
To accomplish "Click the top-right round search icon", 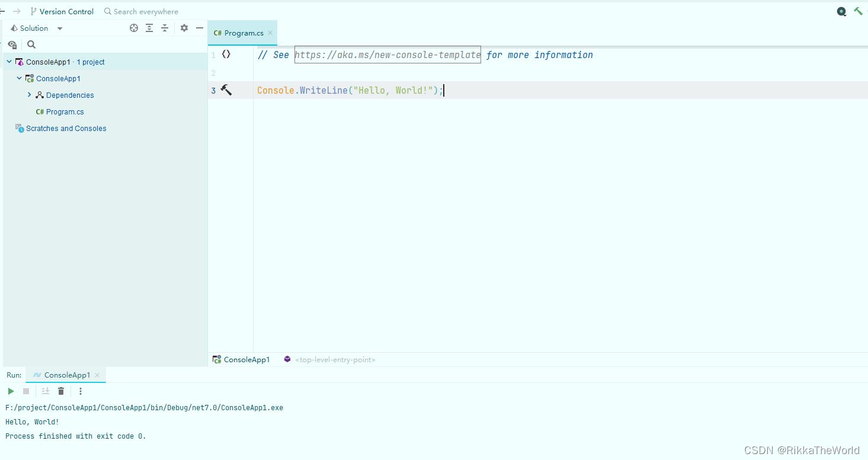I will click(841, 11).
